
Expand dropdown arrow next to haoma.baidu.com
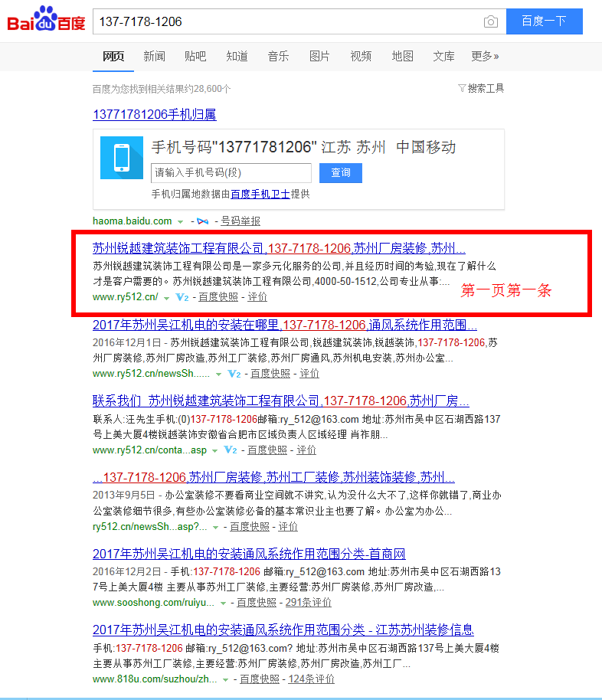181,222
